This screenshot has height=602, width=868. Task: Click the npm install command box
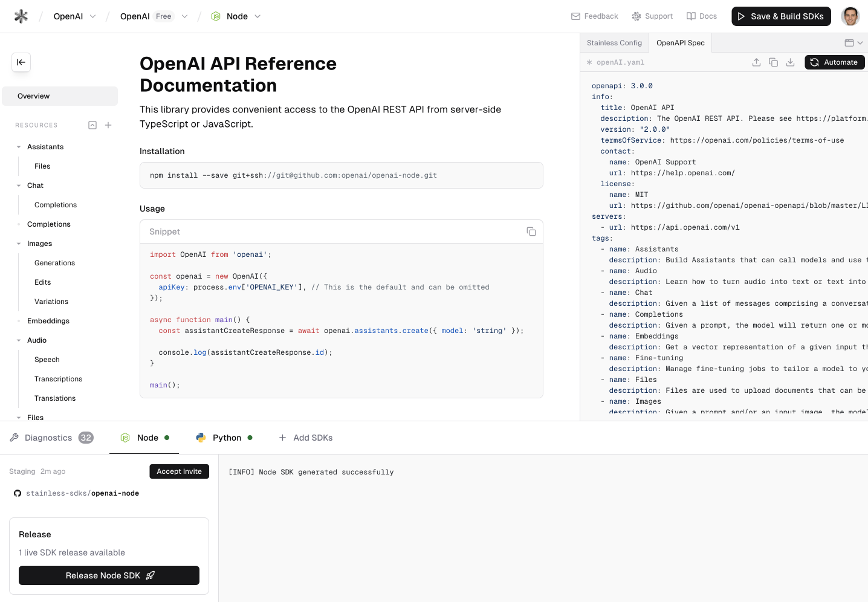tap(342, 175)
